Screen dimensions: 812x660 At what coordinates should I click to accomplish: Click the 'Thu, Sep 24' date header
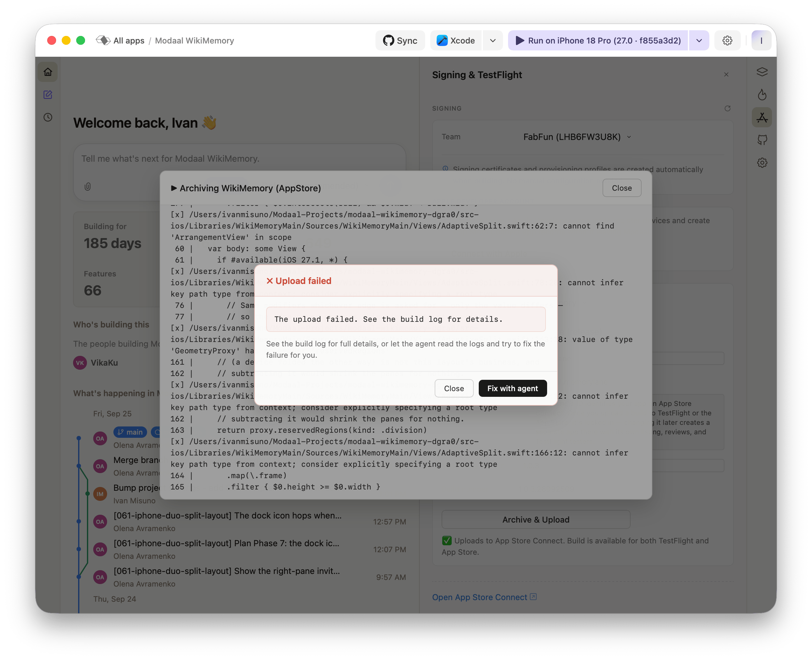pyautogui.click(x=114, y=599)
